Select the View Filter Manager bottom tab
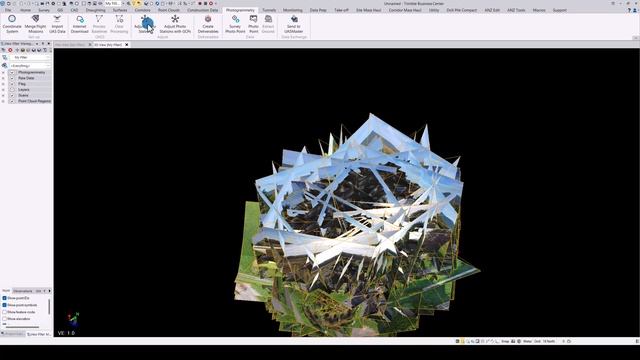The height and width of the screenshot is (360, 640). click(x=39, y=334)
